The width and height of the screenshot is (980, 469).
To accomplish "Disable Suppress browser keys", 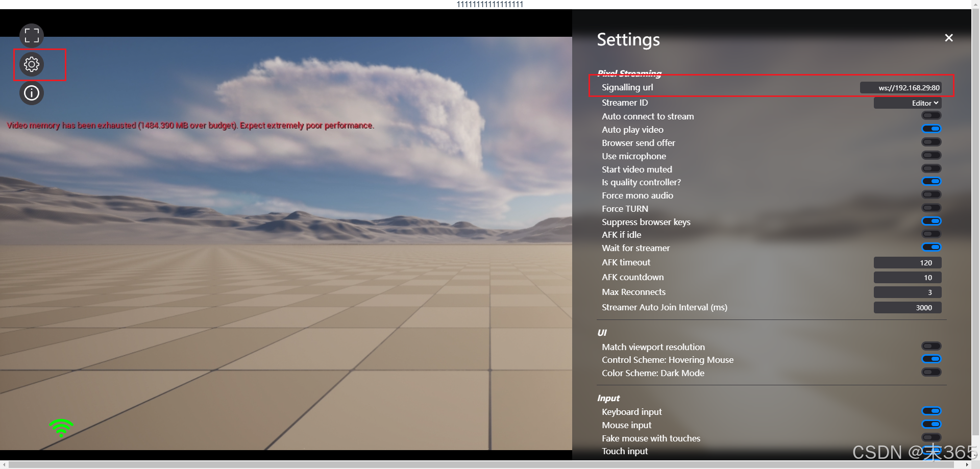I will point(932,221).
